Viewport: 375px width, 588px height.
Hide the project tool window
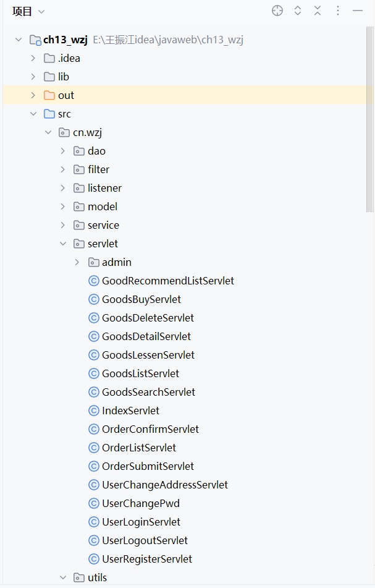(358, 11)
